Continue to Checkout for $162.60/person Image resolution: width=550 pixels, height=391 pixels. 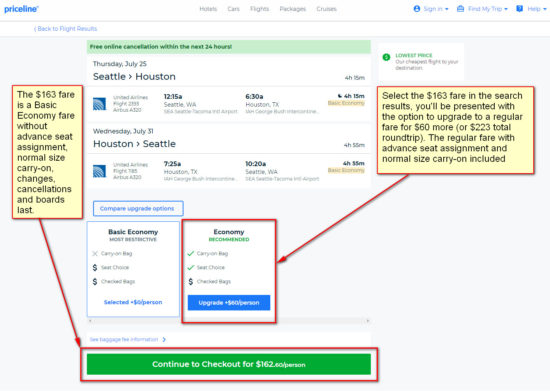pyautogui.click(x=229, y=364)
